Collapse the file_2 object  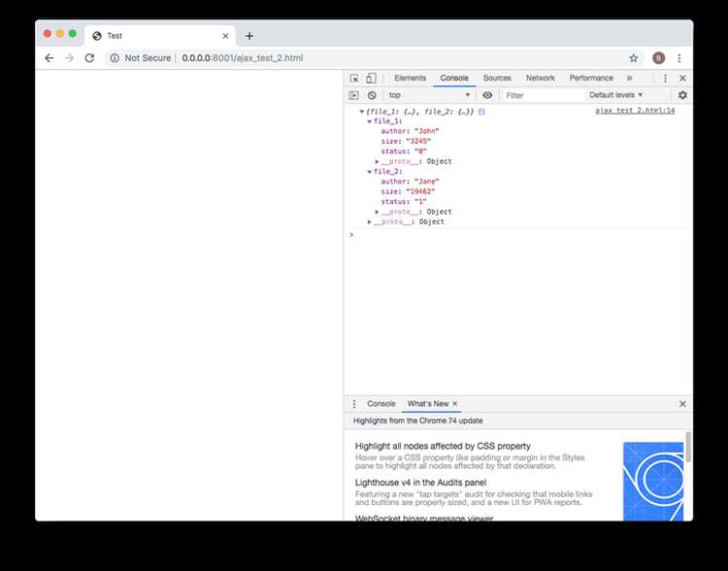(x=370, y=172)
